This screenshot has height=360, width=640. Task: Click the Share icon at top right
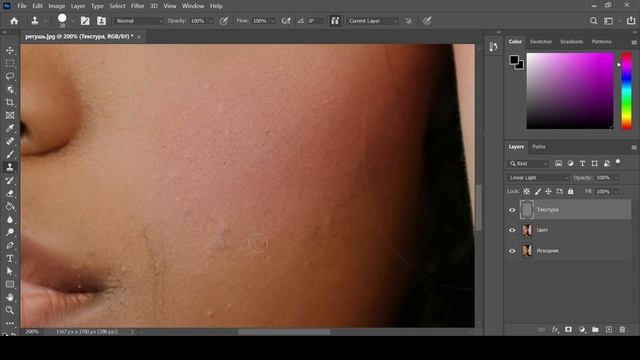631,20
